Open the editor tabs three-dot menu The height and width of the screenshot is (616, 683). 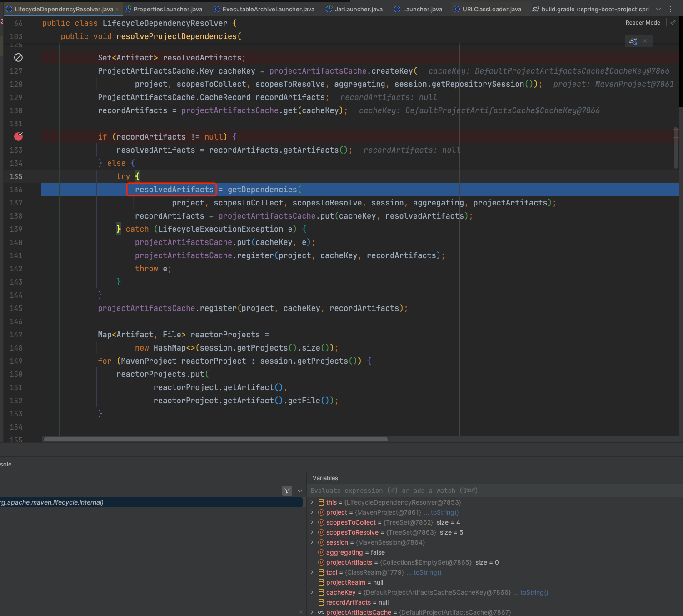670,9
